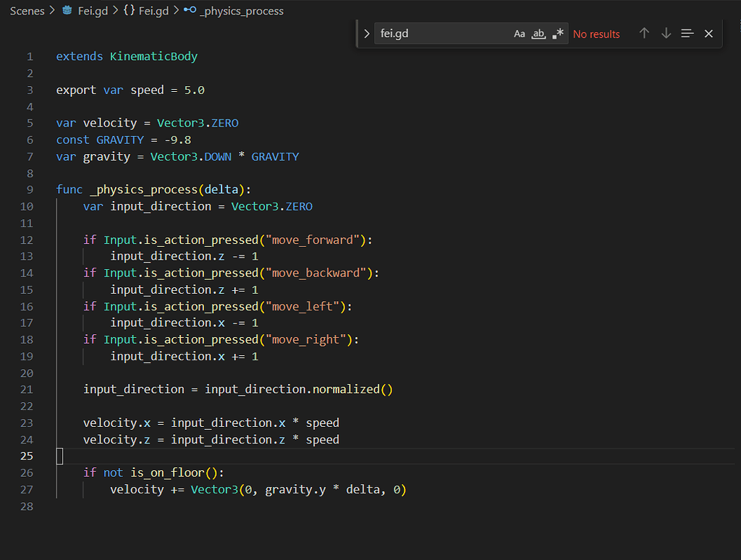This screenshot has width=741, height=560.
Task: Open the Find in Selection filter icon
Action: 686,33
